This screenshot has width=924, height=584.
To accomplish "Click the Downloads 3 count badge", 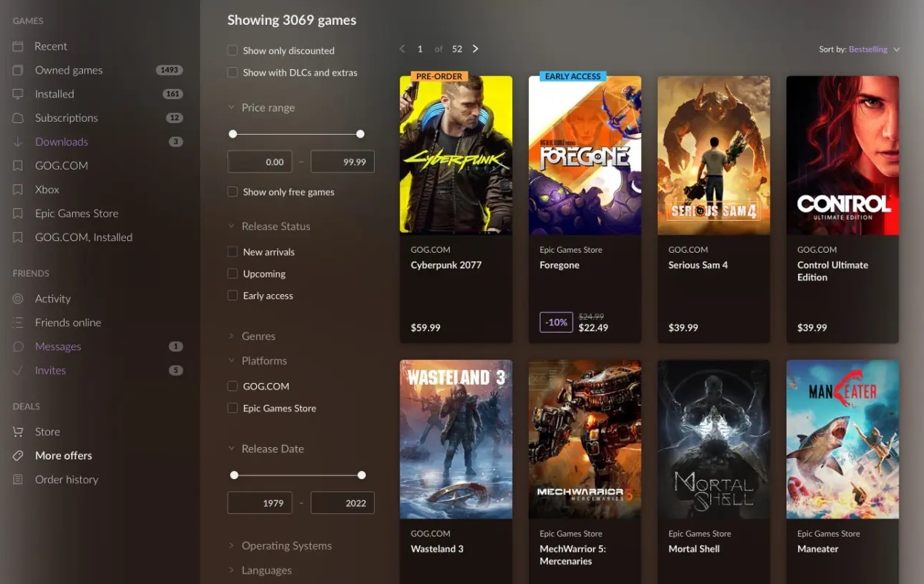I will (176, 142).
